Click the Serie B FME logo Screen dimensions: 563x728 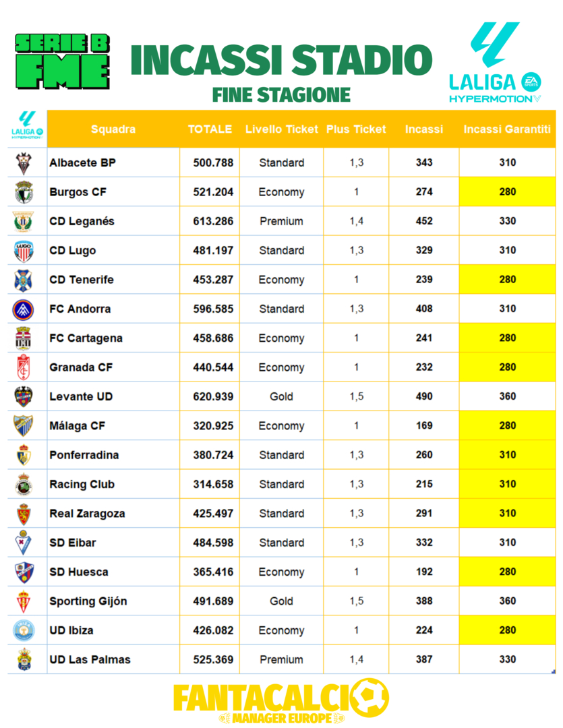[62, 61]
